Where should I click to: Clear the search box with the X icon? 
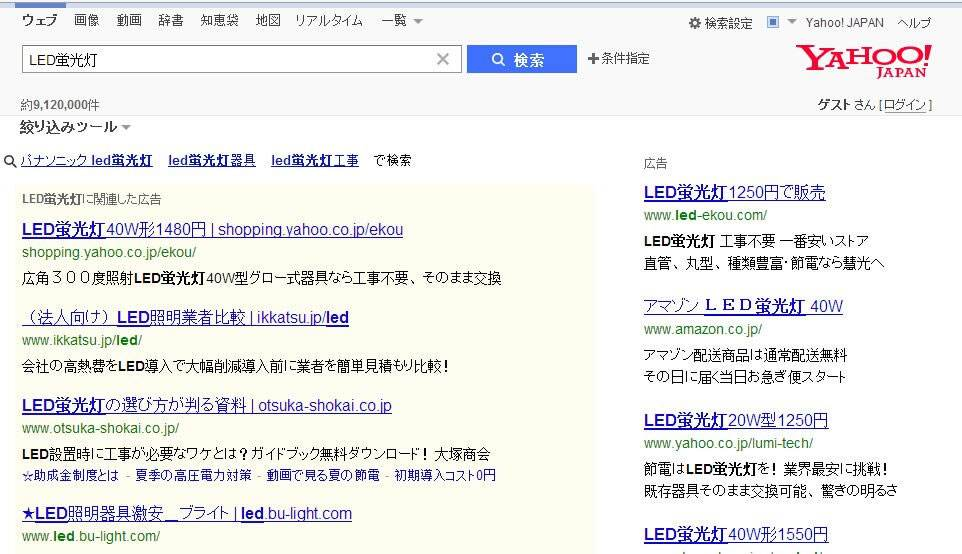click(x=443, y=60)
